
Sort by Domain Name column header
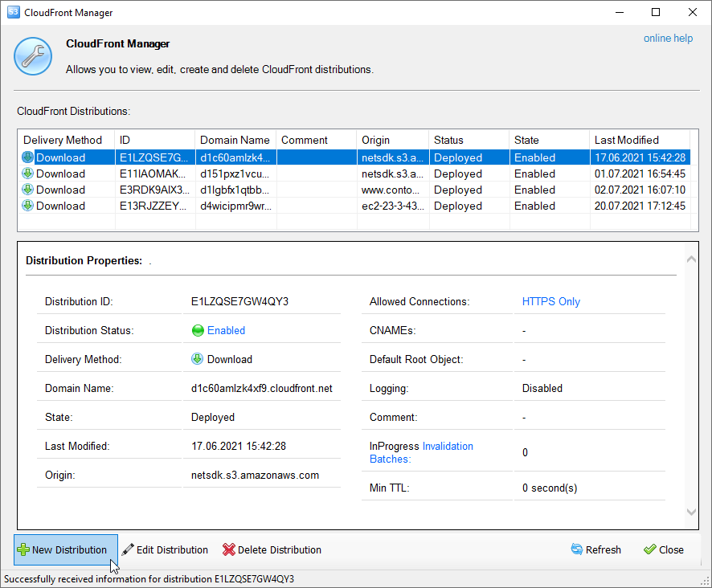235,140
